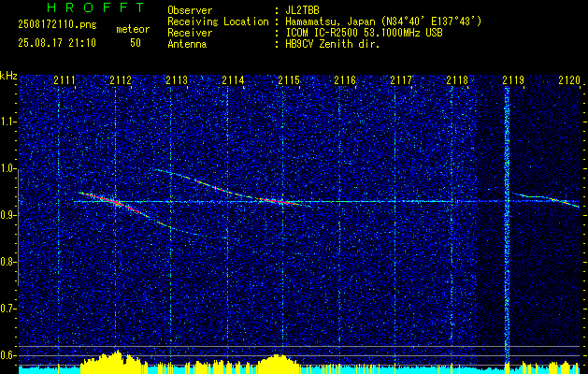Click the 0.9 frequency axis label

click(x=7, y=215)
